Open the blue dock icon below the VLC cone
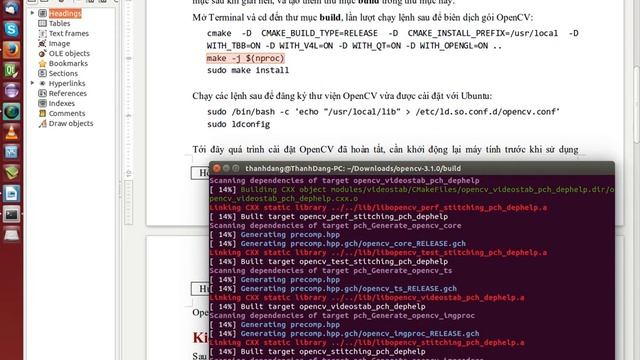The height and width of the screenshot is (360, 640). (x=11, y=152)
